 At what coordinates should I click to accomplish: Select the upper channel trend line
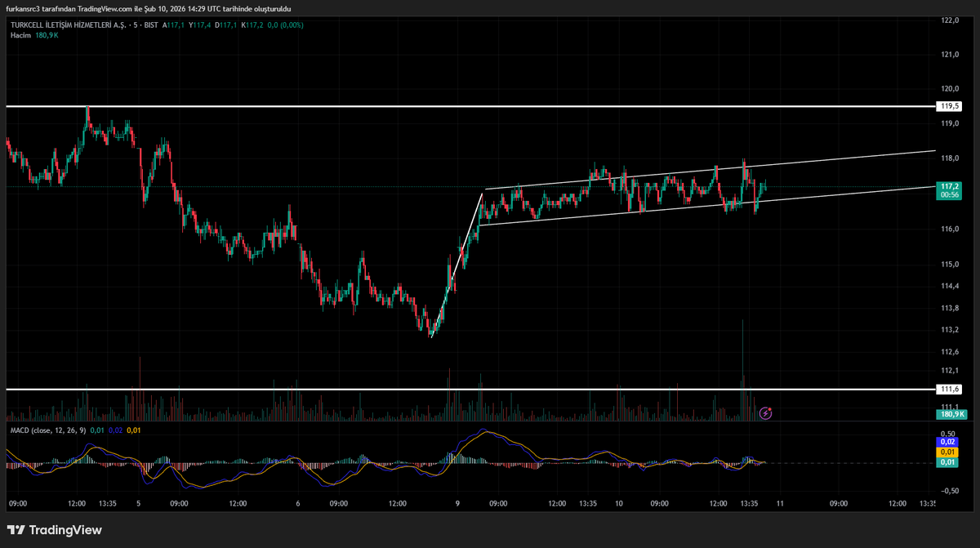tap(709, 171)
